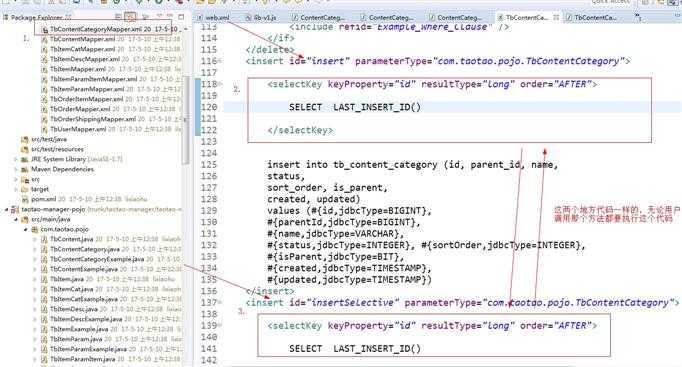Viewport: 682px width, 367px height.
Task: Close the active TbContentCa... tab
Action: [x=556, y=17]
